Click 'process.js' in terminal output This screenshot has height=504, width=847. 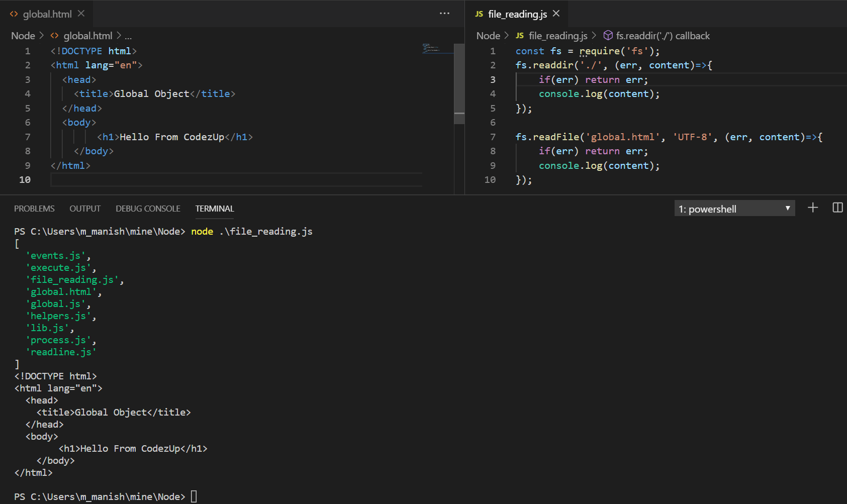58,340
